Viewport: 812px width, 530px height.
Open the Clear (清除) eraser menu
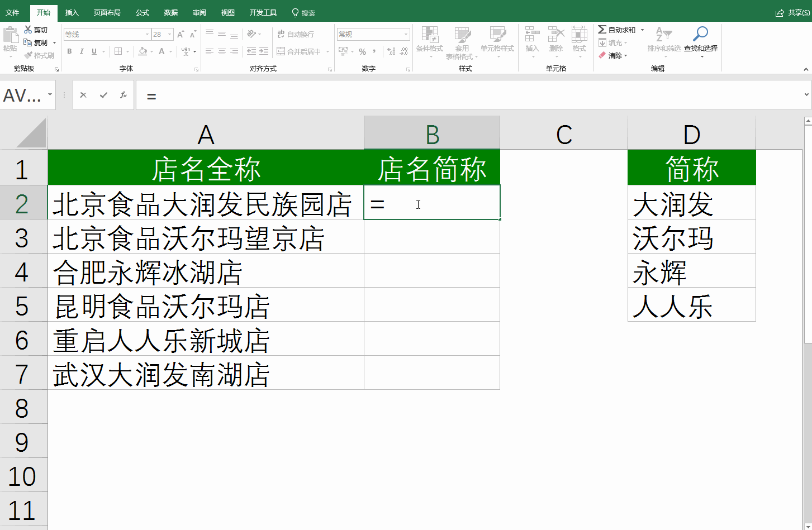[612, 55]
